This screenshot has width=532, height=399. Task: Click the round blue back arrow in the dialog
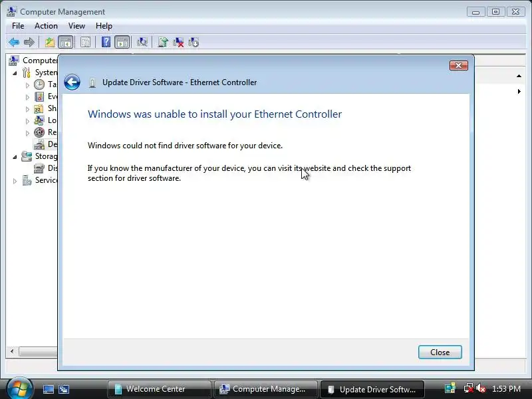click(72, 82)
